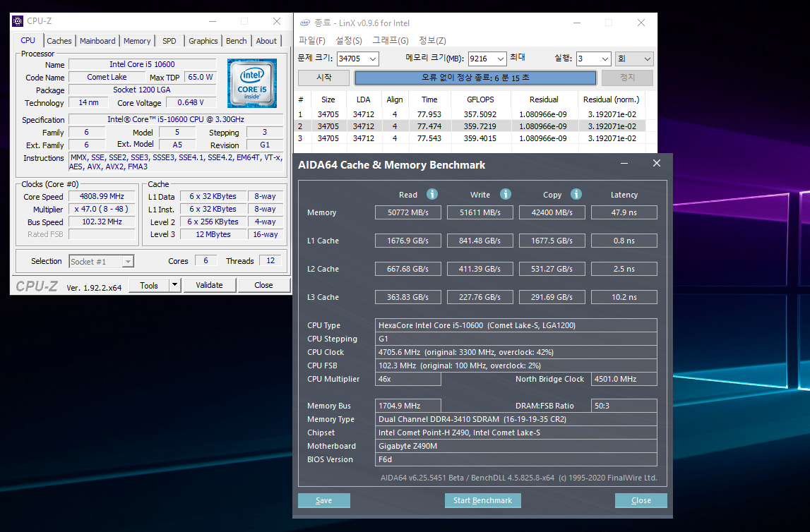Switch to the CPU tab in CPU-Z
Image resolution: width=810 pixels, height=532 pixels.
(28, 40)
